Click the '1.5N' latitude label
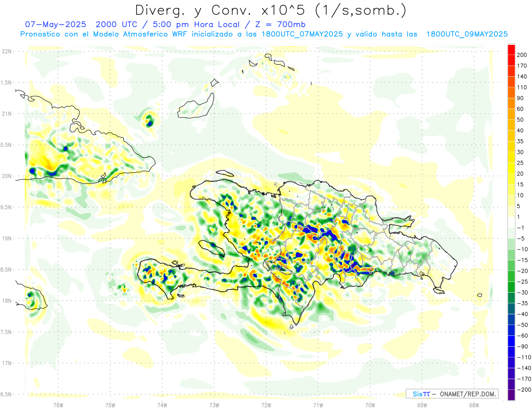 point(7,82)
